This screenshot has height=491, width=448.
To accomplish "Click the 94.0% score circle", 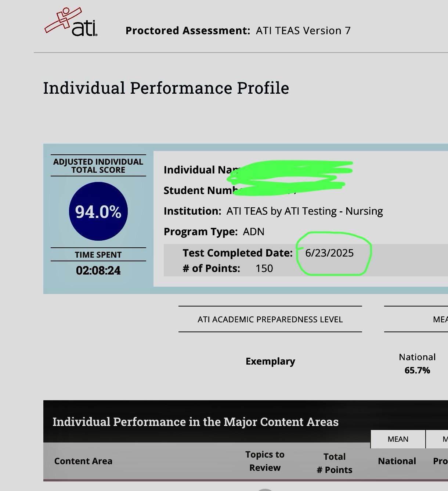I will [x=98, y=212].
